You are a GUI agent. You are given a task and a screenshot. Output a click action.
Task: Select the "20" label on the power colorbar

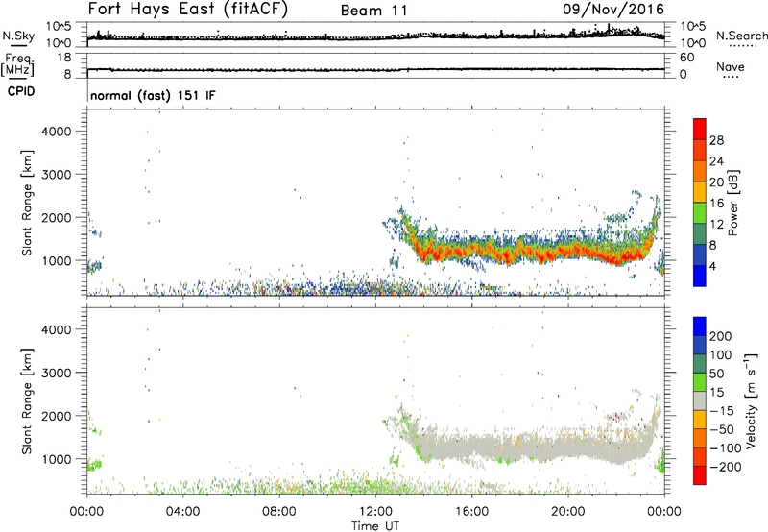click(716, 182)
